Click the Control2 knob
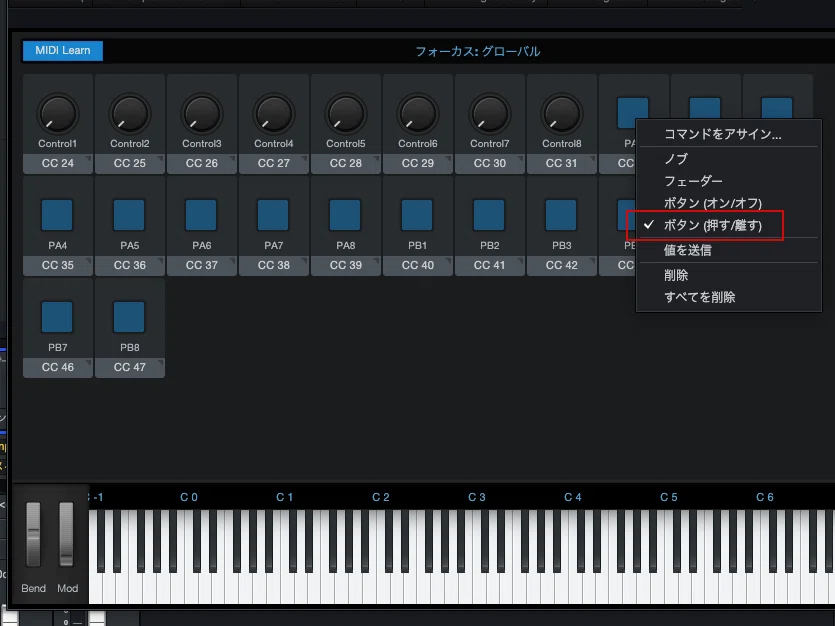The image size is (835, 626). (x=129, y=114)
